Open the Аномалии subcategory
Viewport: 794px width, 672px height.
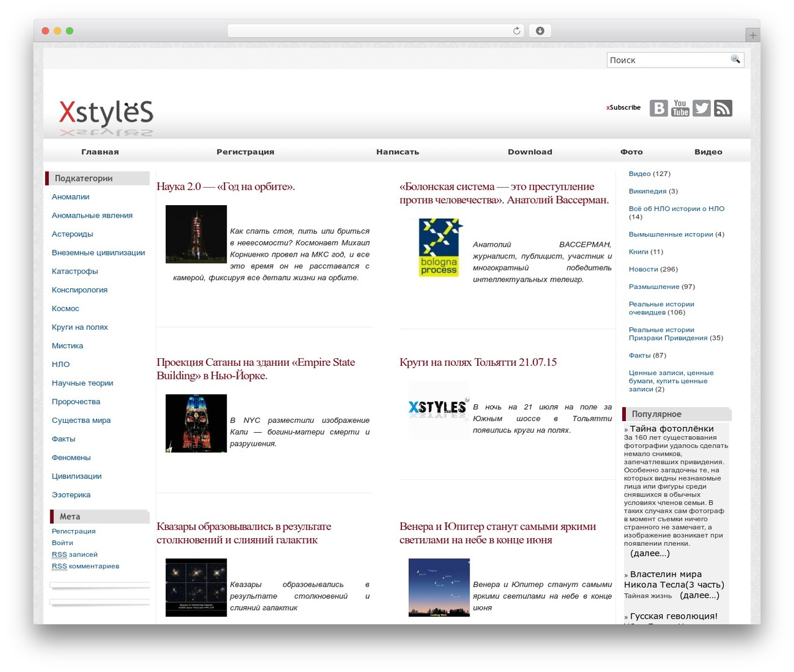(71, 197)
